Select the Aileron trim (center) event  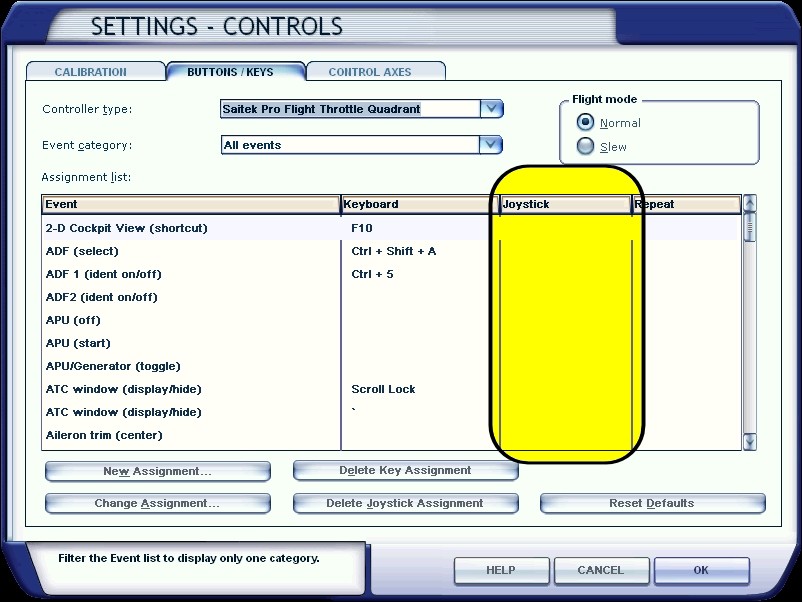[391, 435]
